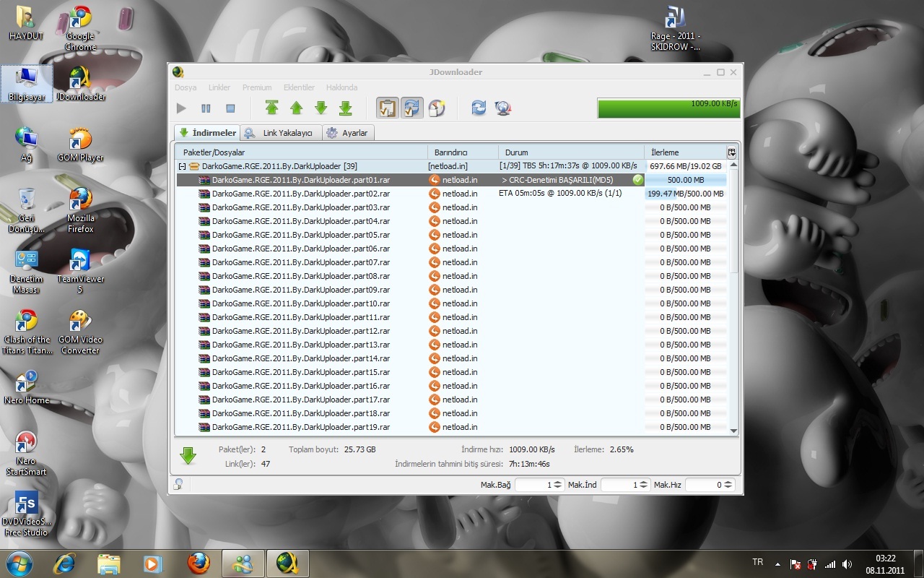
Task: Select the Ağ network desktop icon
Action: [x=27, y=144]
